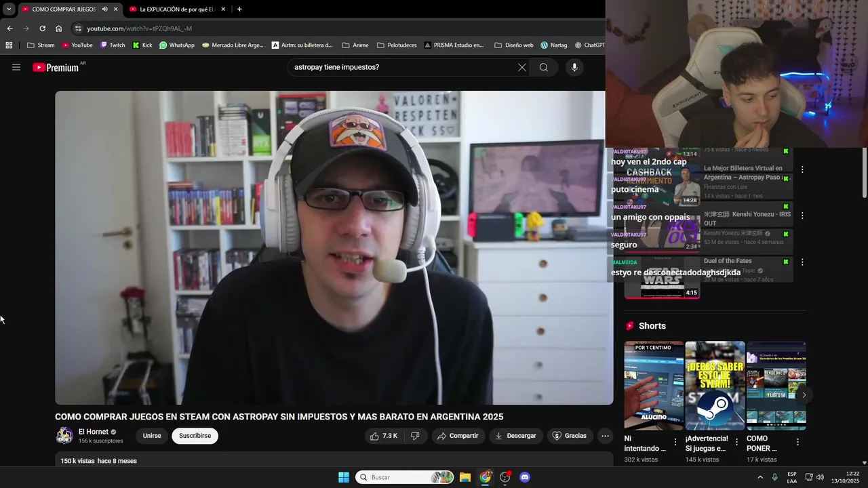Open Mercado Libre Arge... bookmark
868x488 pixels.
click(233, 45)
